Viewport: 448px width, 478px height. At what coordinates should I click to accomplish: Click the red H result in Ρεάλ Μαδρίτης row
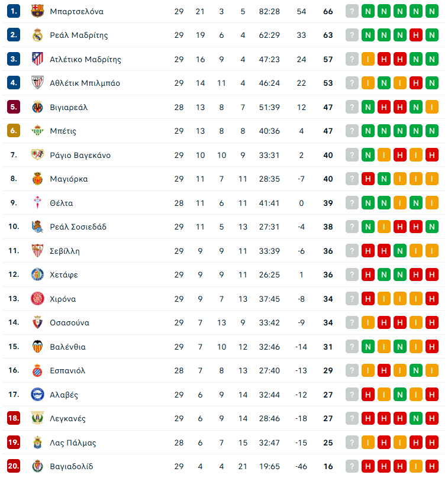click(x=416, y=35)
